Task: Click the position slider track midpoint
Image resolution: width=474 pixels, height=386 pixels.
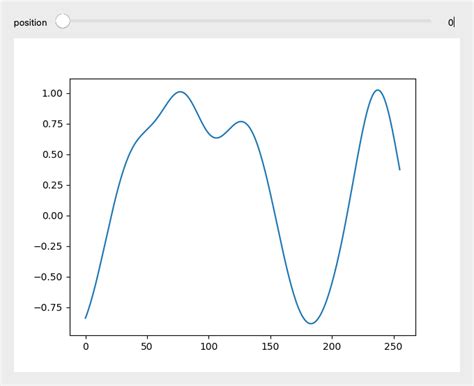Action: [243, 21]
